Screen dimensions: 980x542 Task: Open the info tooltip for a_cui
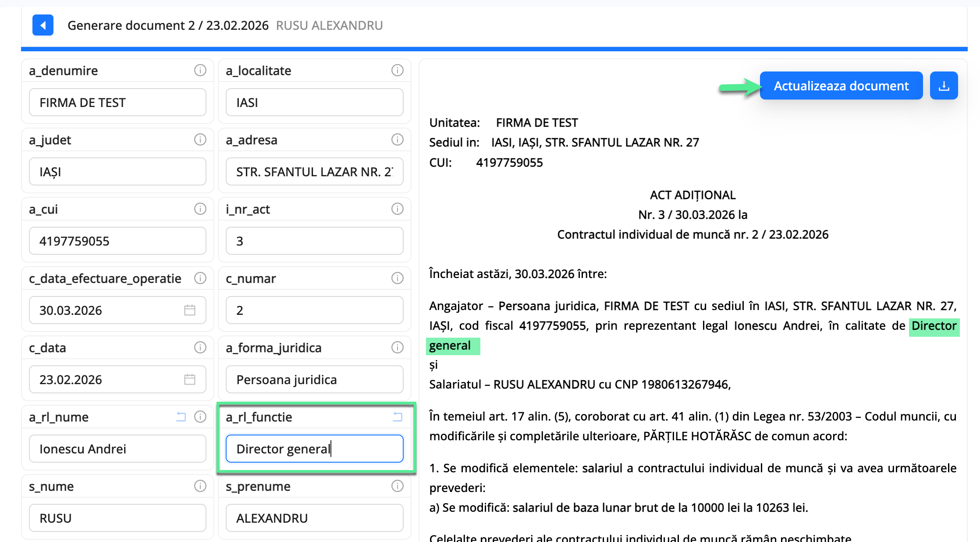200,209
